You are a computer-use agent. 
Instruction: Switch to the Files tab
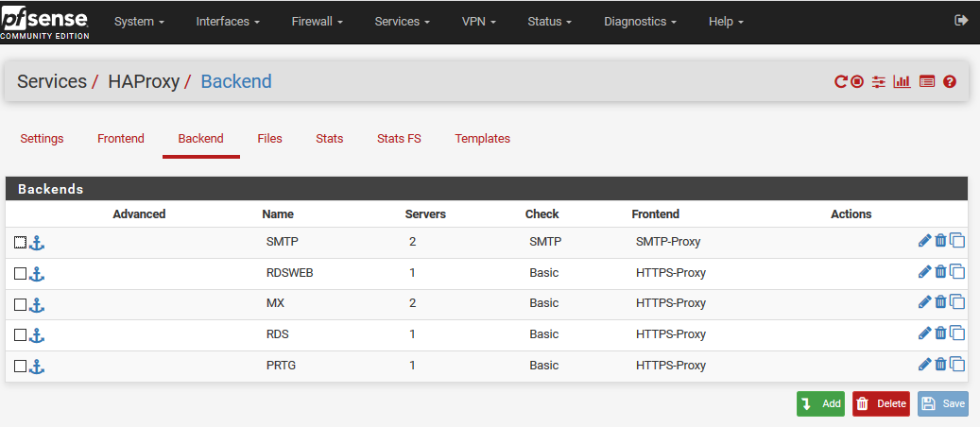(x=270, y=139)
